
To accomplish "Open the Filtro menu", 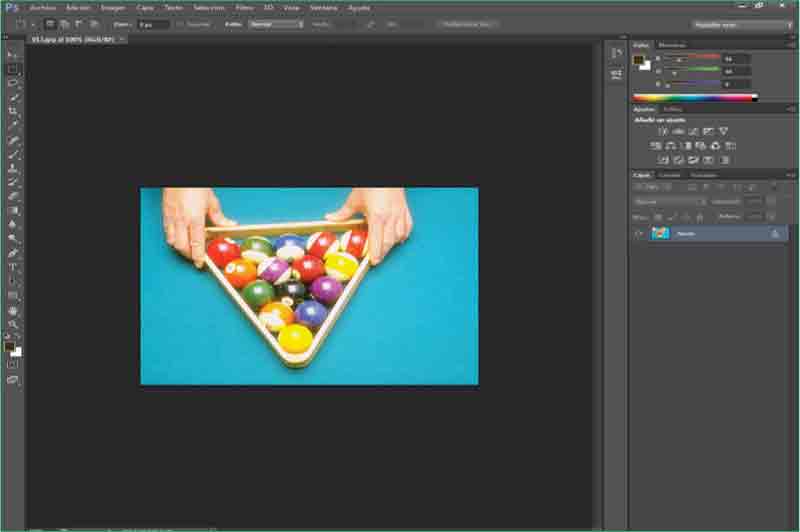I will coord(244,7).
